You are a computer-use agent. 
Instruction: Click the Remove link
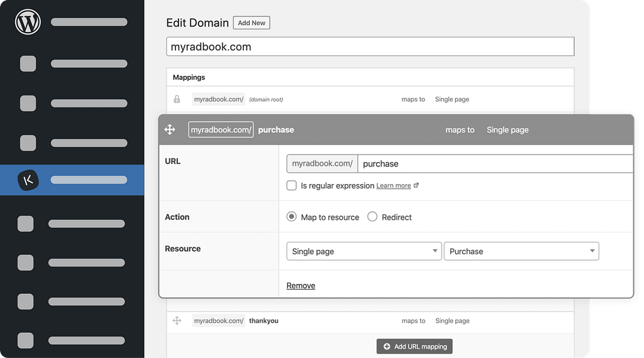tap(301, 285)
